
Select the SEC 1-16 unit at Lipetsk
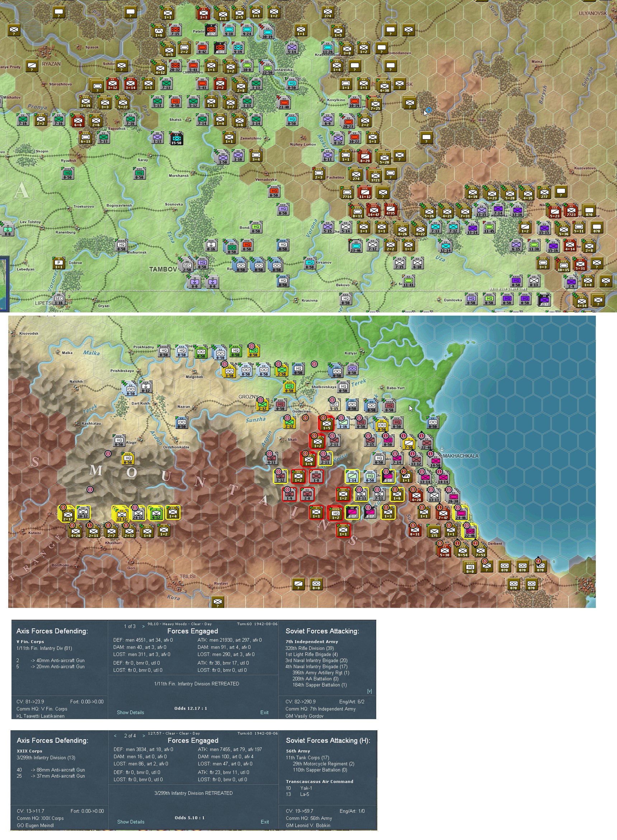point(58,299)
